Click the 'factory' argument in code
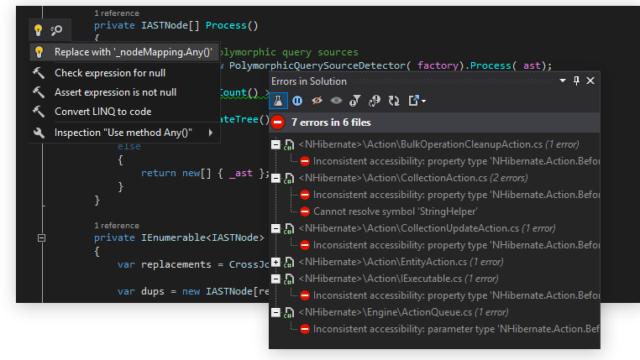This screenshot has width=640, height=360. pos(437,65)
